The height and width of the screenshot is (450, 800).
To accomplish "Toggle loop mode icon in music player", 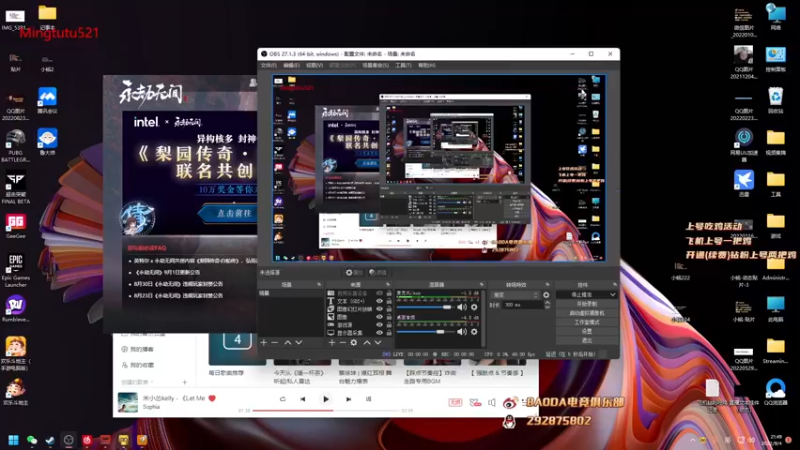I will (x=283, y=399).
